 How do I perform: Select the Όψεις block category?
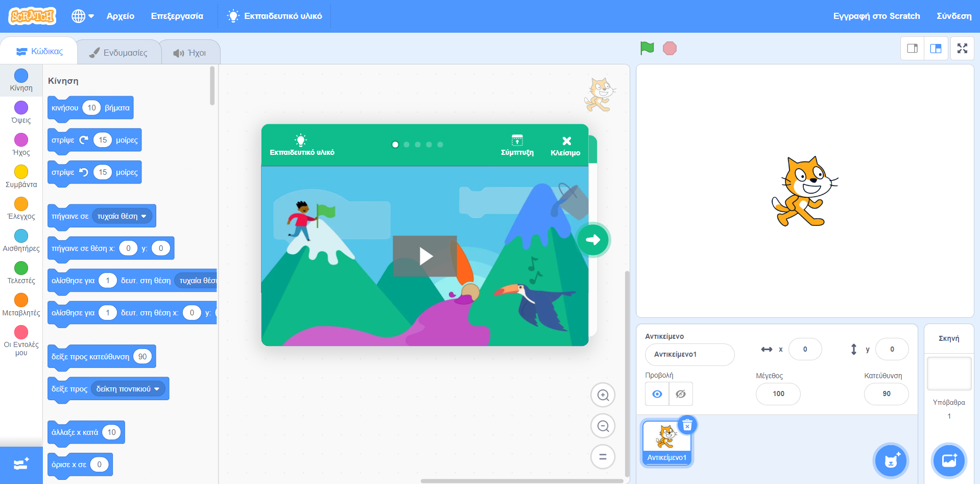tap(21, 112)
